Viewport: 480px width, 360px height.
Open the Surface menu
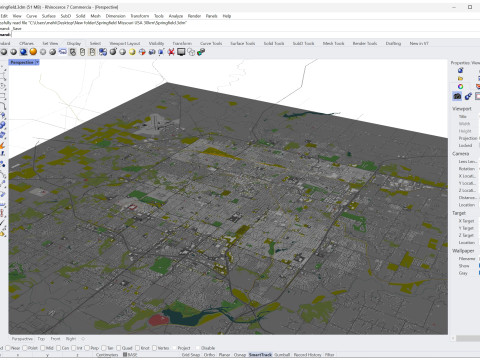tap(49, 16)
